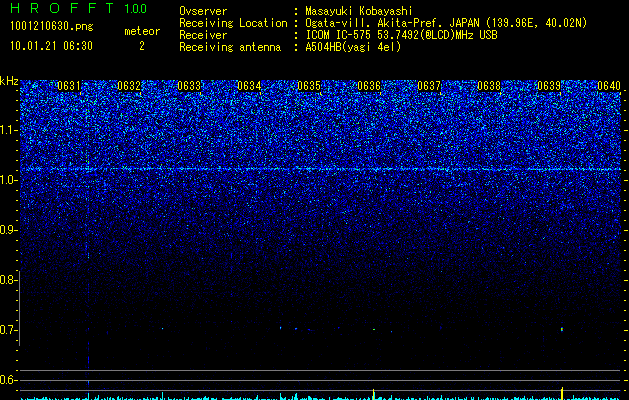Click the Receiving antenna label
The width and height of the screenshot is (629, 400).
pos(230,47)
